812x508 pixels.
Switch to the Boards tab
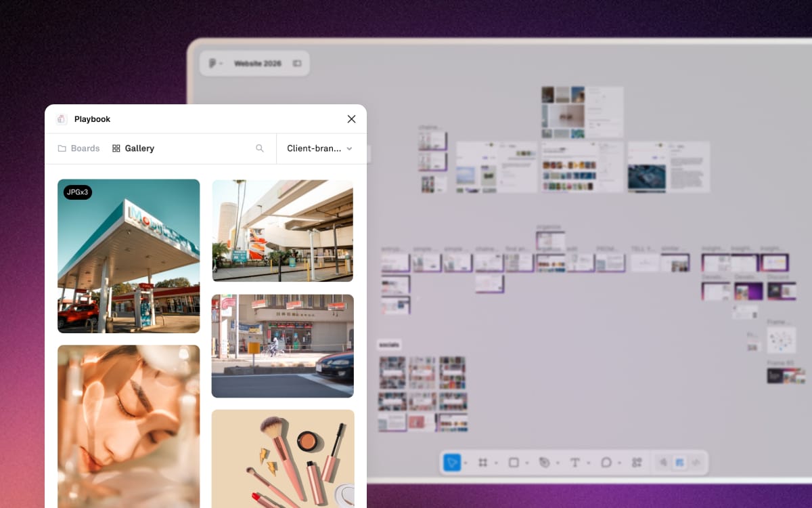tap(78, 148)
